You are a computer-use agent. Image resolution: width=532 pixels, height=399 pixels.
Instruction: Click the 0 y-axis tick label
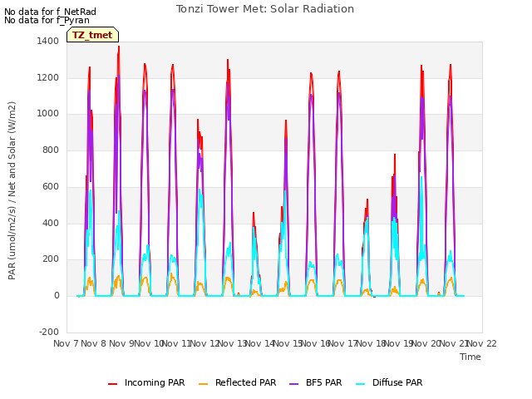coord(57,296)
